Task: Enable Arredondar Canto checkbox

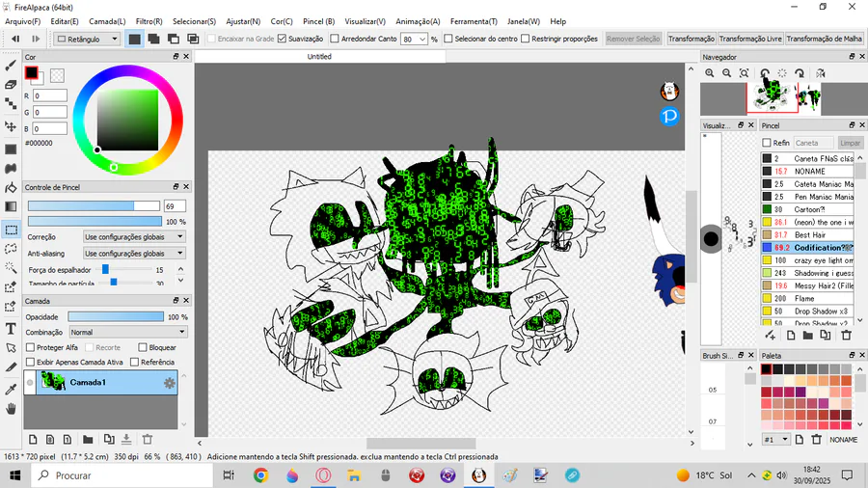Action: 335,39
